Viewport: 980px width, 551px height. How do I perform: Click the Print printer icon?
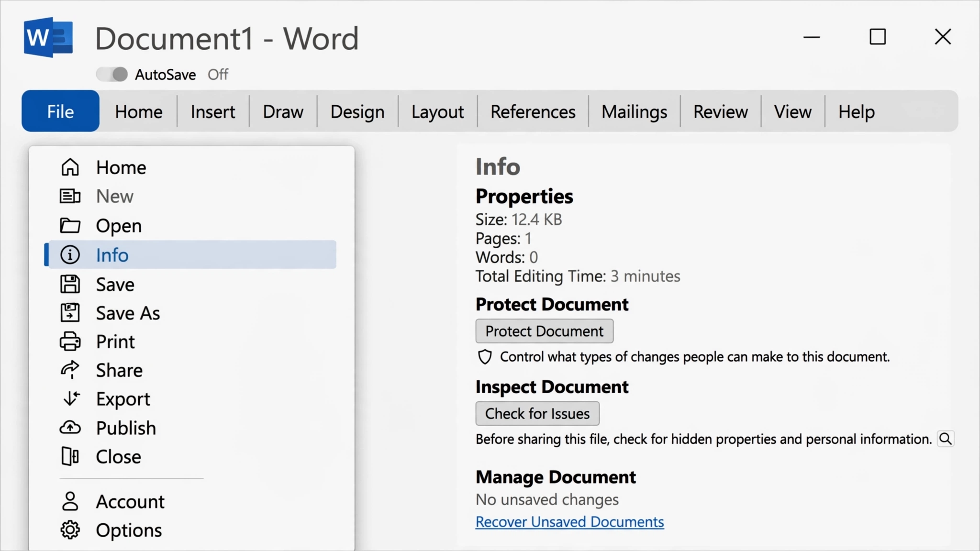[x=70, y=342]
